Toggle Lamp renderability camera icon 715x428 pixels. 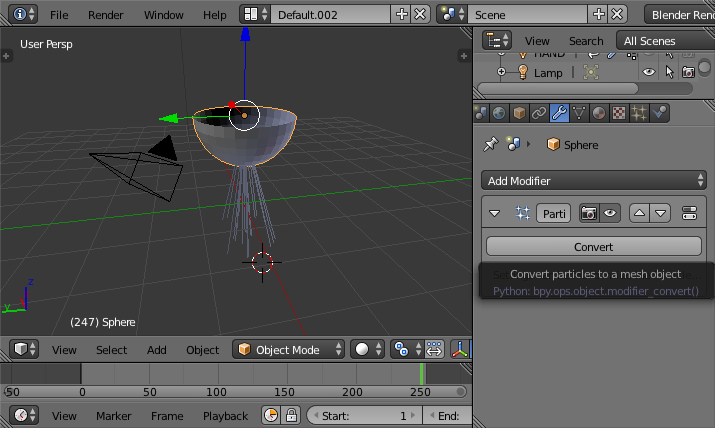[688, 72]
